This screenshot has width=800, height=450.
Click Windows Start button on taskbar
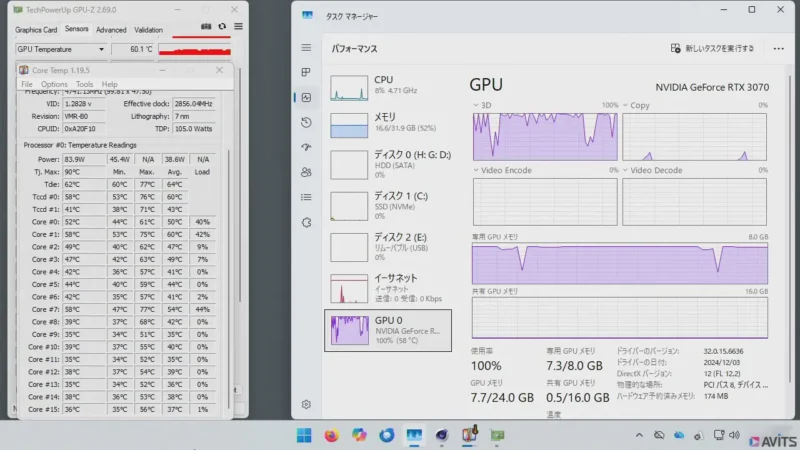pyautogui.click(x=304, y=435)
